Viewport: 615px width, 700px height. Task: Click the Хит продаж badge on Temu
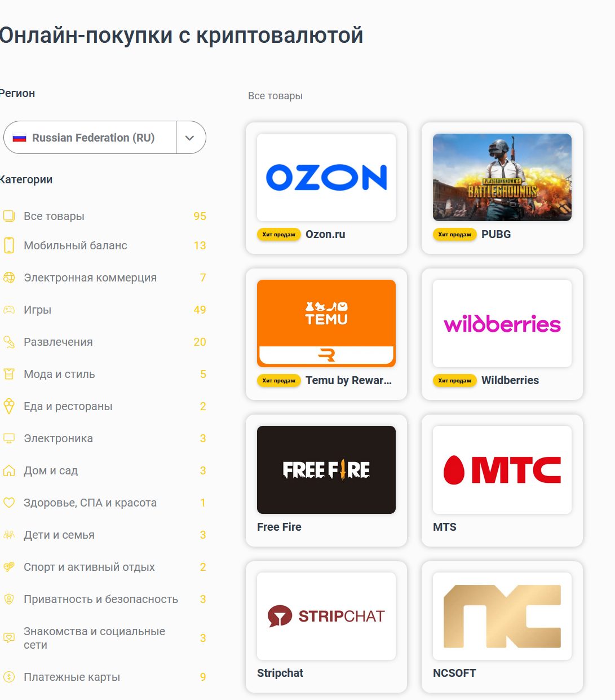point(279,381)
